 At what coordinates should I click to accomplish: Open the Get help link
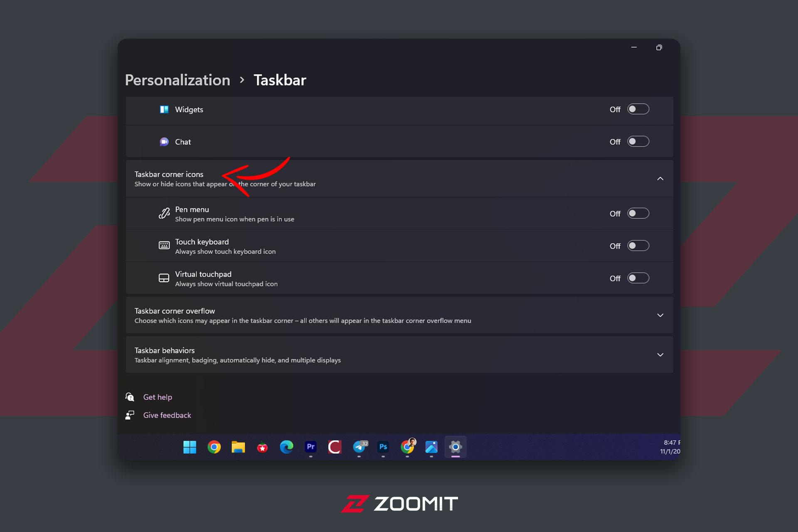158,397
